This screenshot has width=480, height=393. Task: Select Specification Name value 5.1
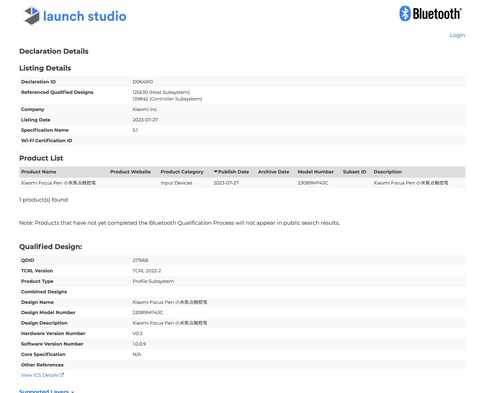pos(135,130)
